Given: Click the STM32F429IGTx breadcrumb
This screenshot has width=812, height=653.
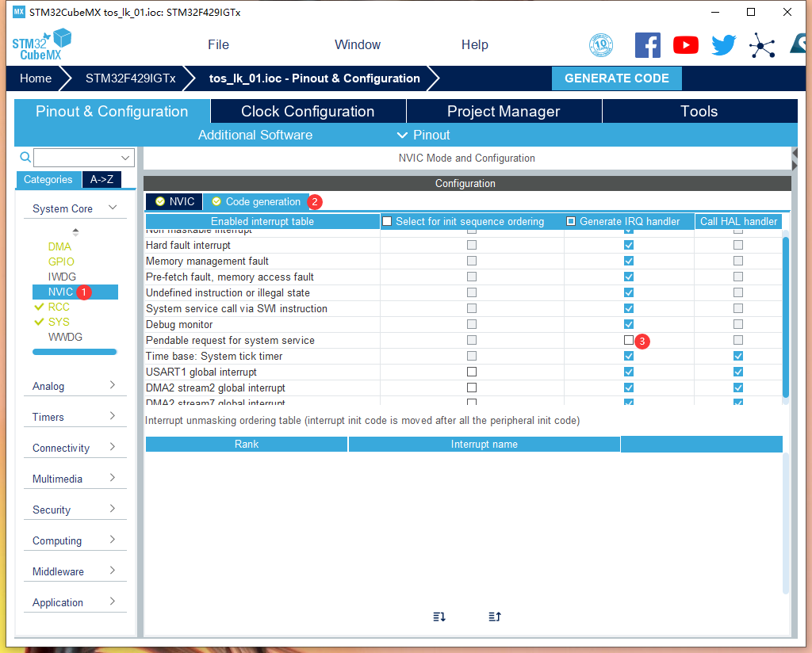Looking at the screenshot, I should (x=131, y=78).
